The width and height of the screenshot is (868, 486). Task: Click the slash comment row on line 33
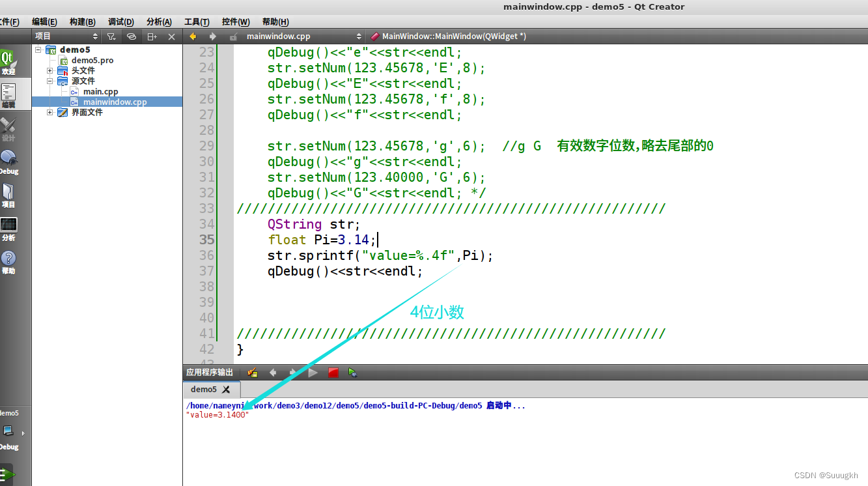coord(451,208)
